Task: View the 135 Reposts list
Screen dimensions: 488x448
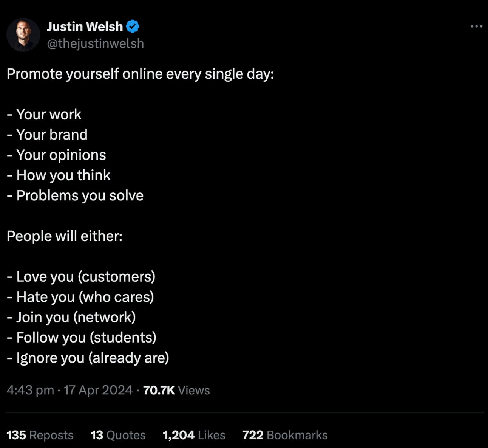Action: coord(40,435)
